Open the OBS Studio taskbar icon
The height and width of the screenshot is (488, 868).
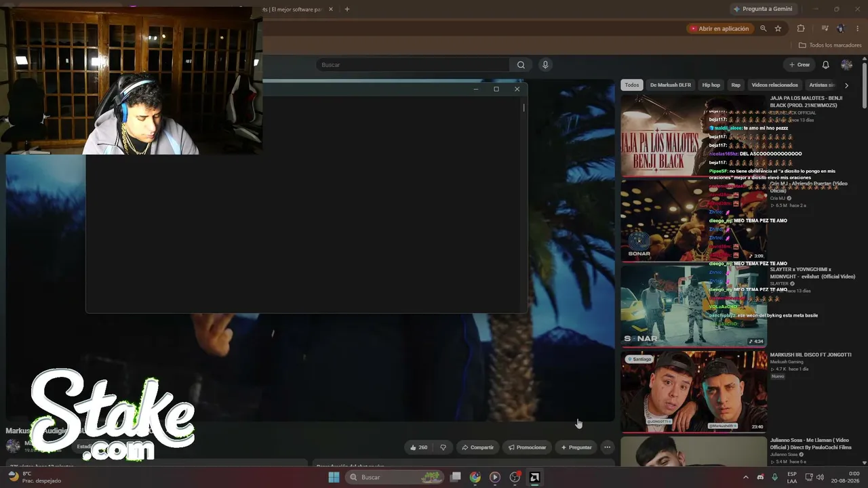pyautogui.click(x=515, y=477)
